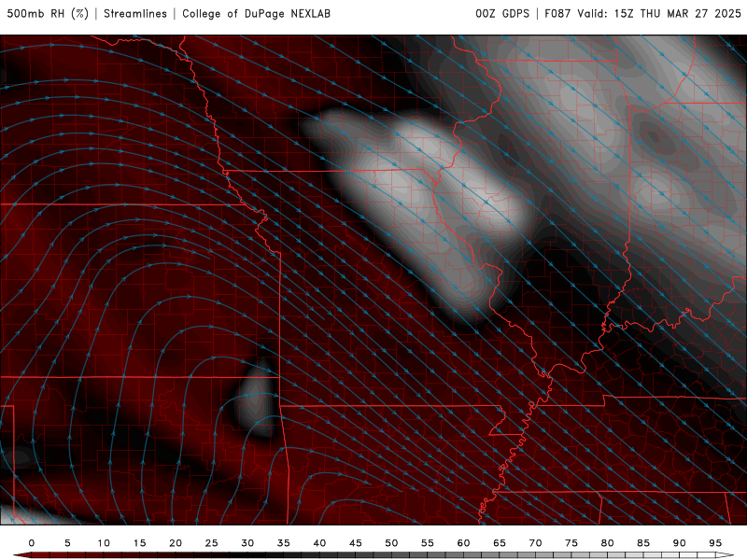
Task: Click the color scale label "10"
Action: pos(104,543)
